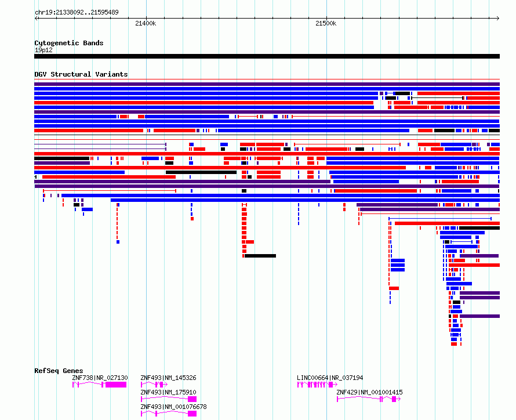This screenshot has height=420, width=516.
Task: Click the 19p12 band label
Action: (43, 50)
